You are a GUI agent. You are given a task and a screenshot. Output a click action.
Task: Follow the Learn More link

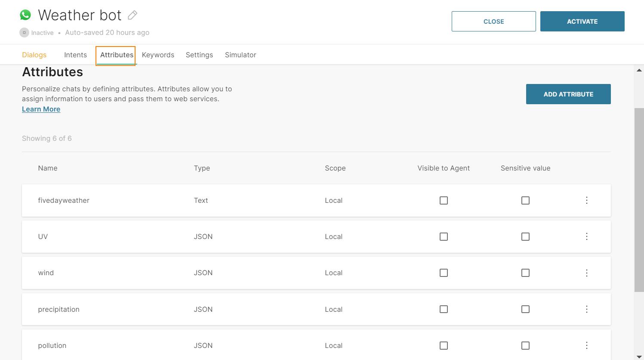(41, 109)
